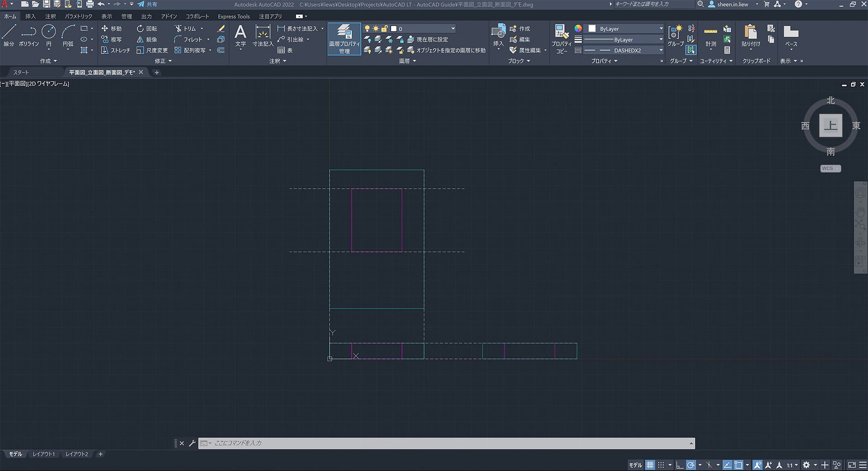Viewport: 868px width, 471px height.
Task: Click the 計測 (Measure) tool
Action: [711, 37]
